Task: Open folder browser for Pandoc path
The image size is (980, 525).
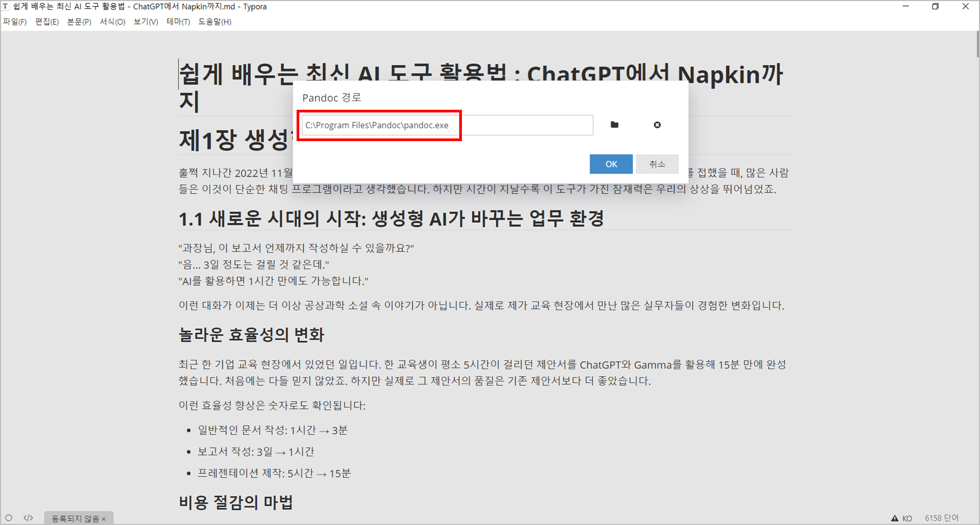Action: pos(614,125)
